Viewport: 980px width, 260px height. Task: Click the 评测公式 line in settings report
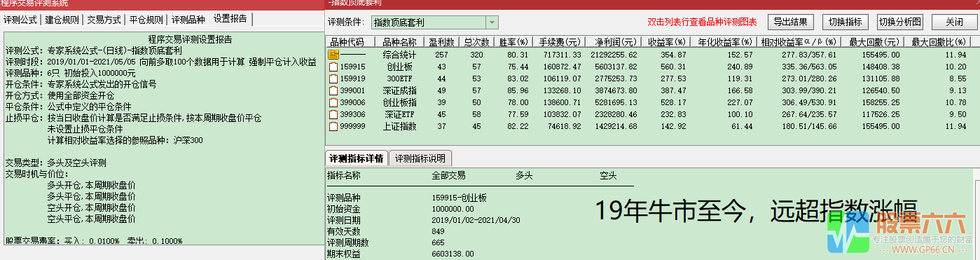click(93, 50)
